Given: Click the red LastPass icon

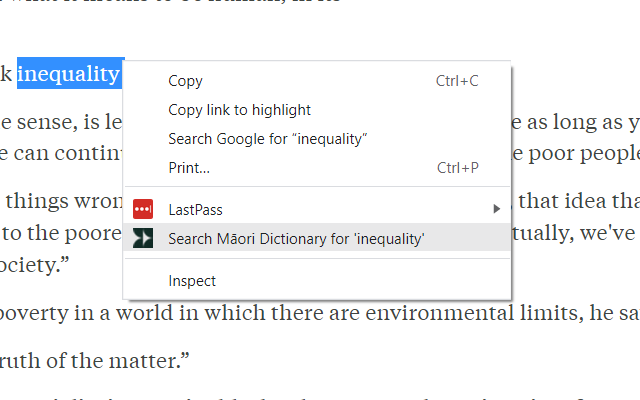Looking at the screenshot, I should tap(143, 210).
